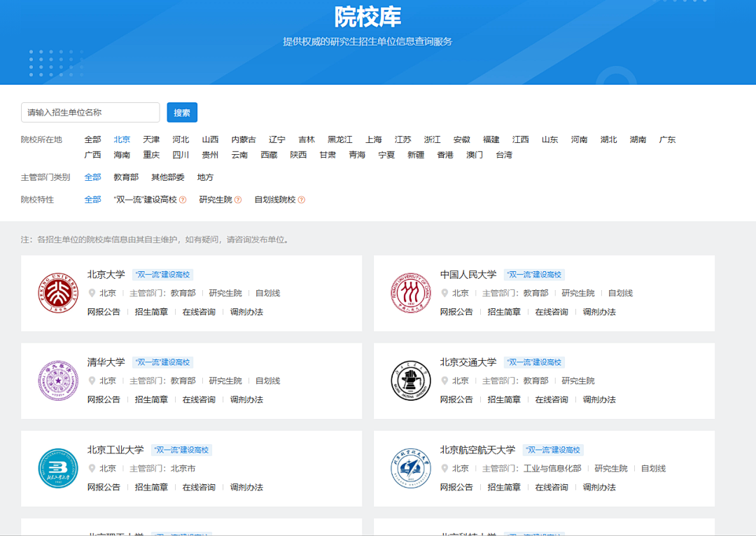Image resolution: width=756 pixels, height=536 pixels.
Task: Open the 中国人民大学 title link
Action: (x=468, y=275)
